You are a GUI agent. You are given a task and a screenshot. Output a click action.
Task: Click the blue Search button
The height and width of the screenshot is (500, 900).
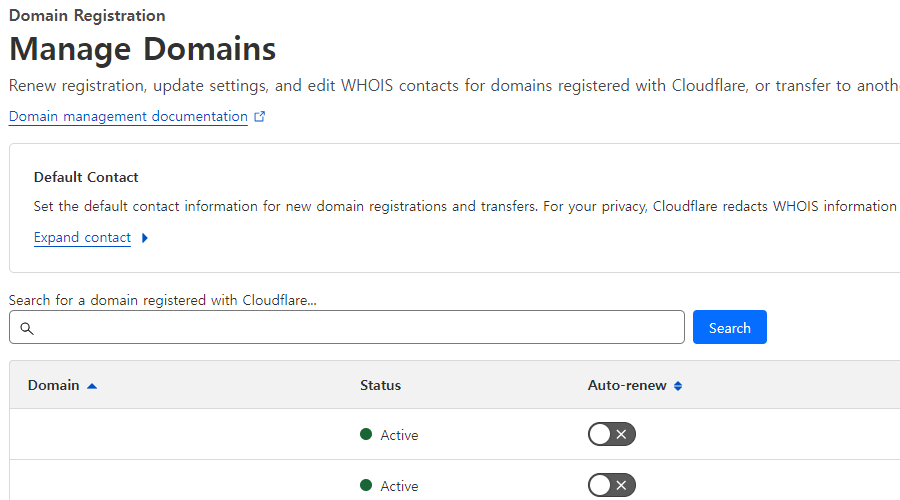[730, 327]
